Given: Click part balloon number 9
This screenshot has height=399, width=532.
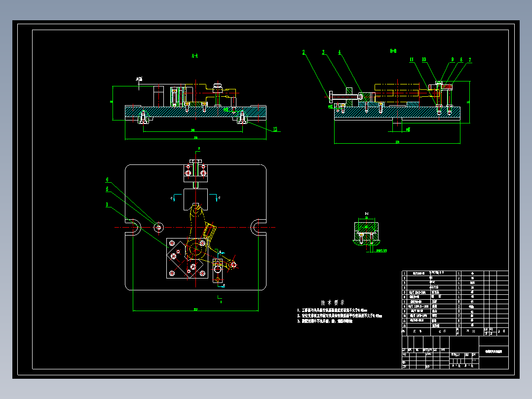Looking at the screenshot, I should 452,59.
